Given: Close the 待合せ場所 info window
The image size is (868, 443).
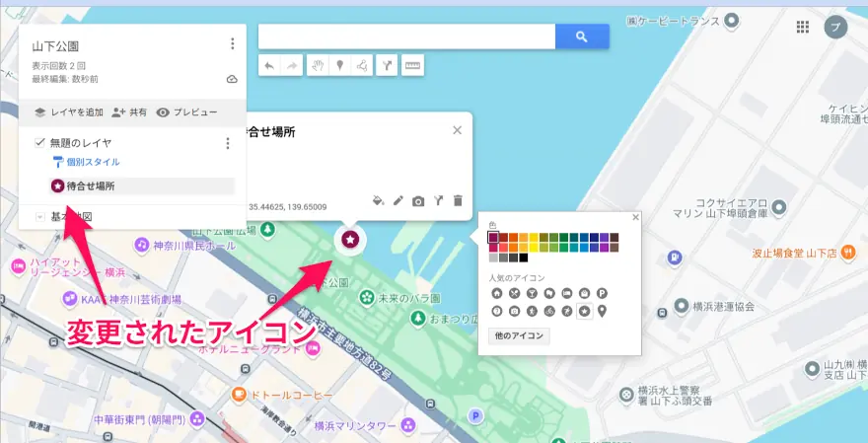Looking at the screenshot, I should 458,130.
